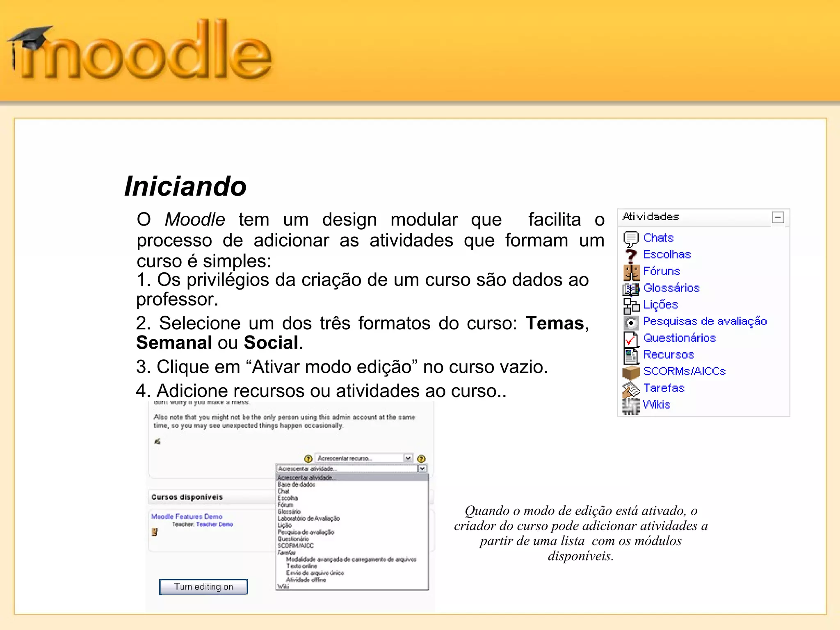Viewport: 840px width, 630px height.
Task: Choose Laboratório de Avaliação from the list
Action: (x=308, y=518)
